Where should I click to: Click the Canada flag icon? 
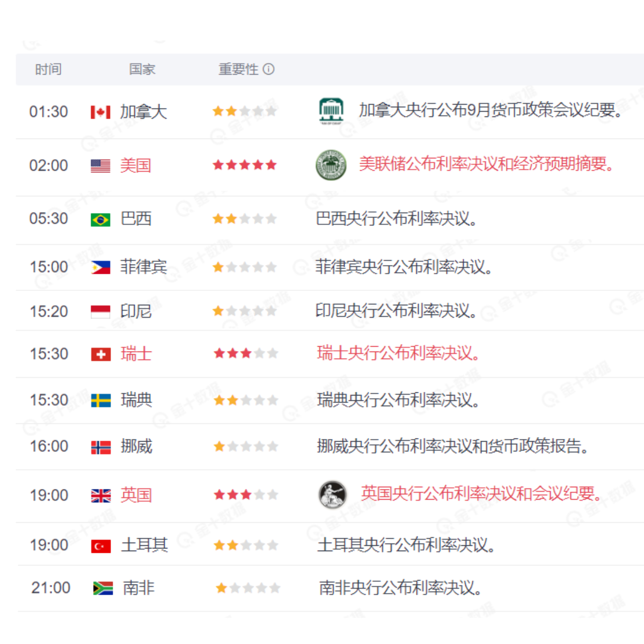click(100, 112)
